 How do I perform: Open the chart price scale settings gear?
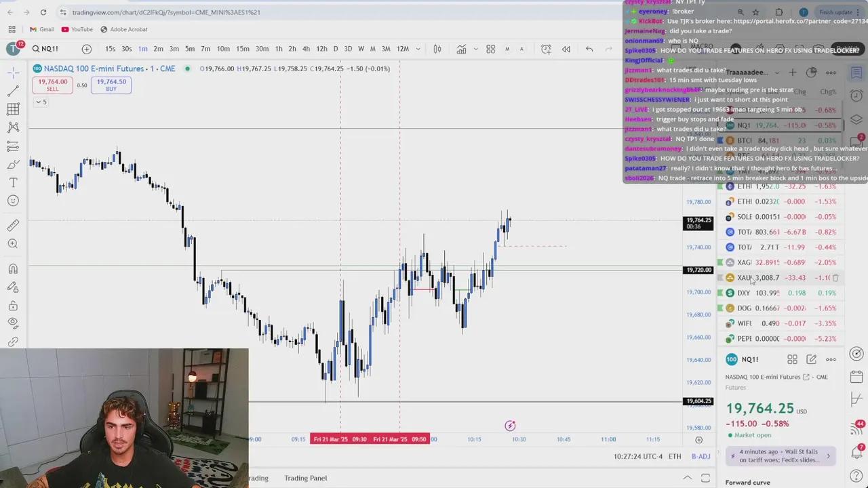pyautogui.click(x=699, y=439)
